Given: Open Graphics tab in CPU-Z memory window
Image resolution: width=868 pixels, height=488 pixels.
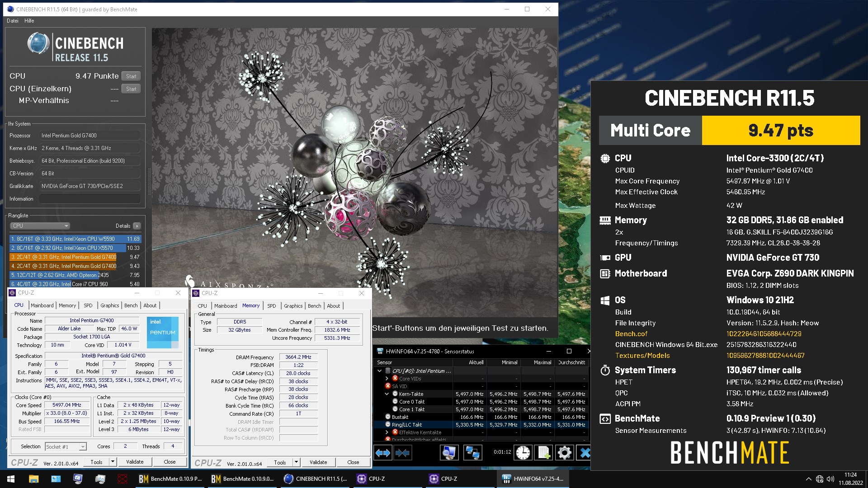Looking at the screenshot, I should click(293, 306).
